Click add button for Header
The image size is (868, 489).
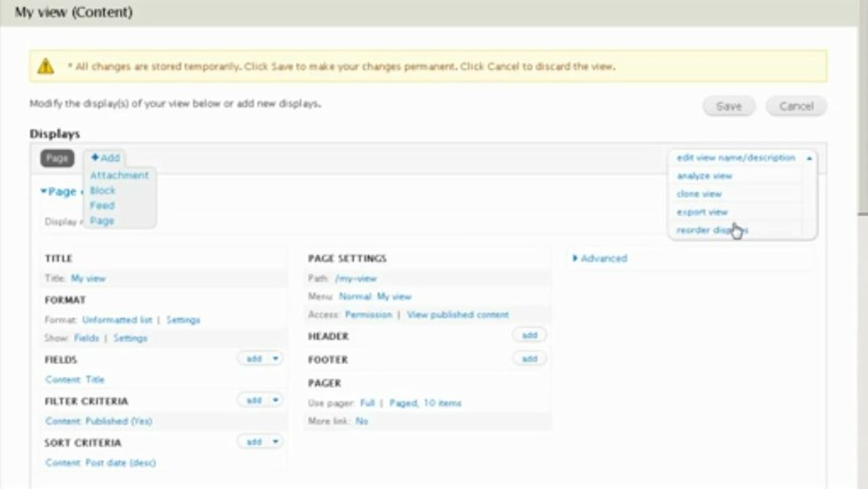point(529,336)
